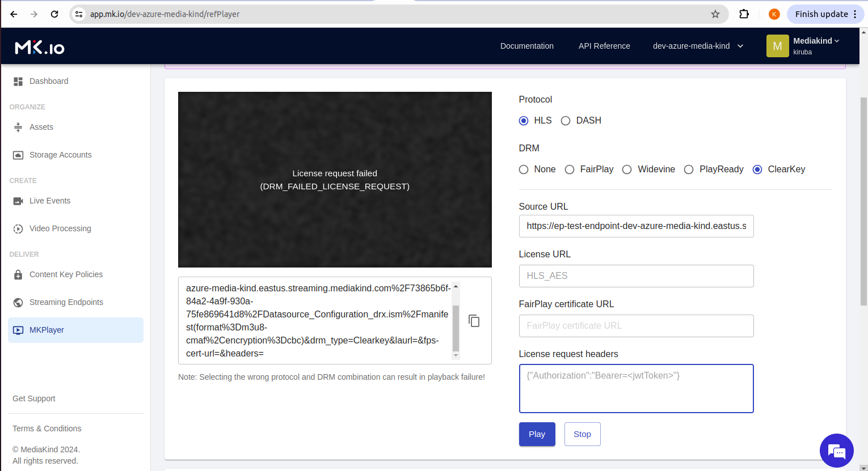Open Terms & Conditions
Screen dimensions: 868x471
47,429
